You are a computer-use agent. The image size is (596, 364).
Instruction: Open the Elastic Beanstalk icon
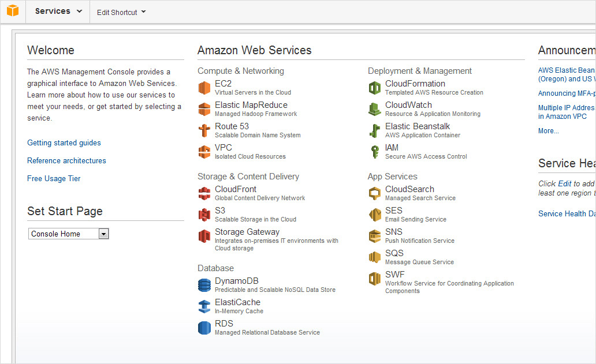[374, 130]
